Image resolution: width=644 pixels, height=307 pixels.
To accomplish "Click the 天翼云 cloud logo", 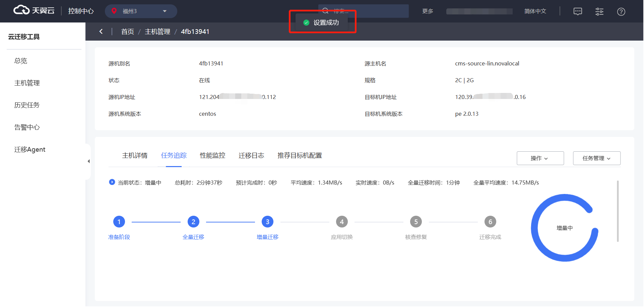I will [x=34, y=10].
